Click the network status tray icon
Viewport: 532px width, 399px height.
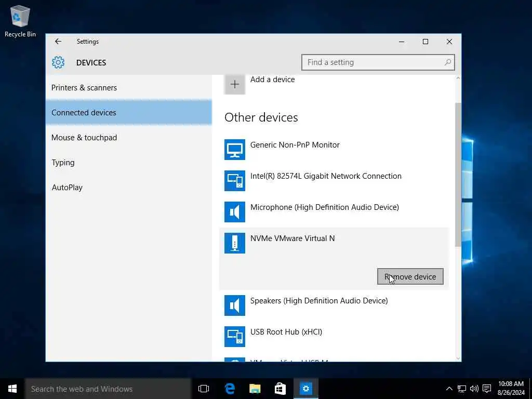(x=461, y=389)
